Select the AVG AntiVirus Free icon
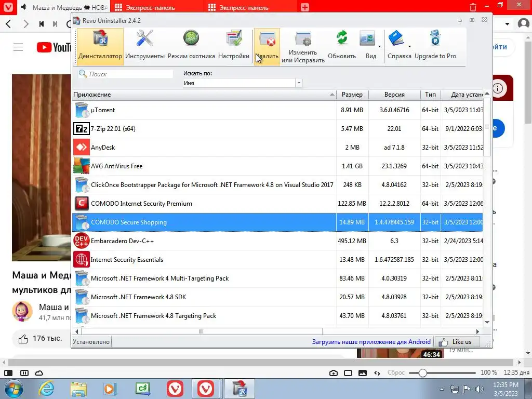This screenshot has width=532, height=399. [82, 166]
